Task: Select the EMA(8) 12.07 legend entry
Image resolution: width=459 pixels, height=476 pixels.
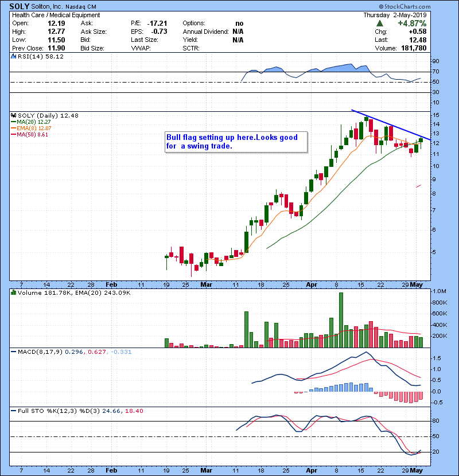Action: 31,128
